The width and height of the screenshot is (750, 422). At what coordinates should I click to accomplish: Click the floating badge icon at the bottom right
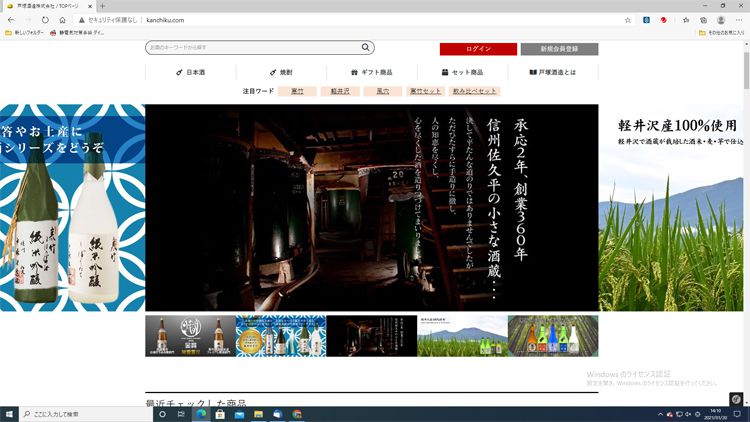point(736,399)
